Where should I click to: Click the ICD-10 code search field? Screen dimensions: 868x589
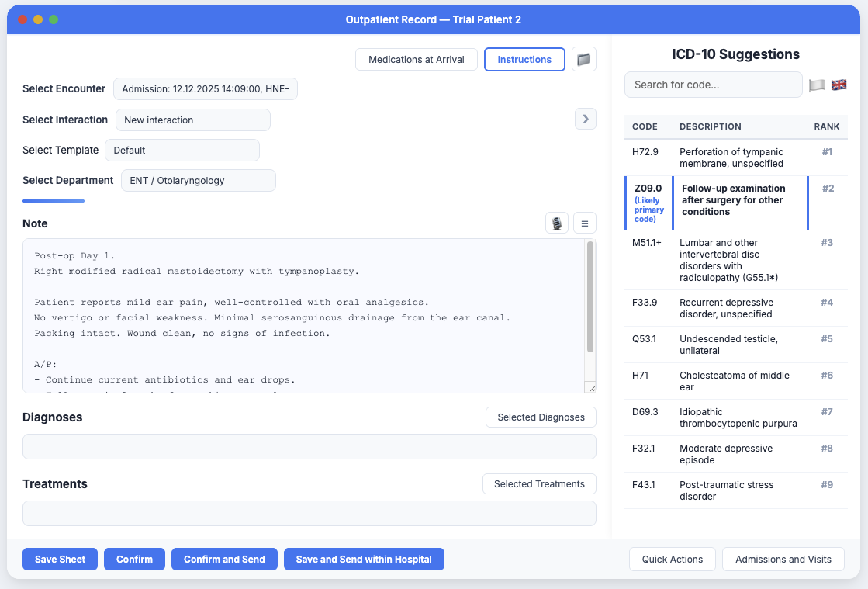coord(713,85)
